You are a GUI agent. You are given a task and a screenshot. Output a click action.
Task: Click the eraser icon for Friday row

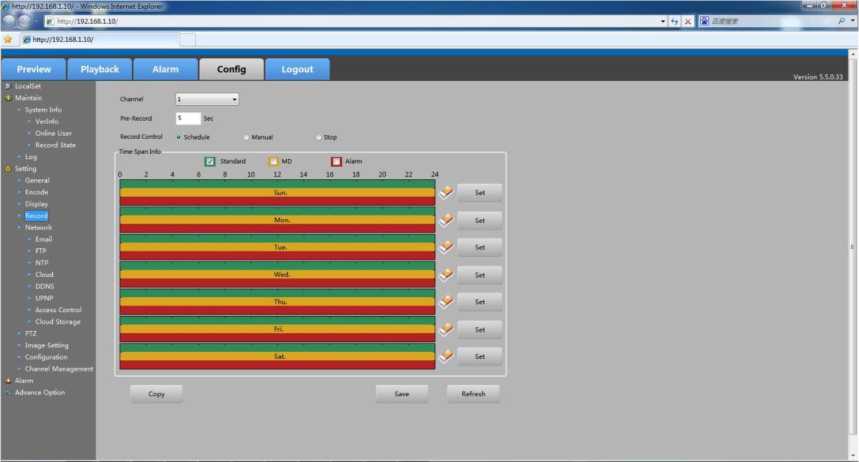446,328
